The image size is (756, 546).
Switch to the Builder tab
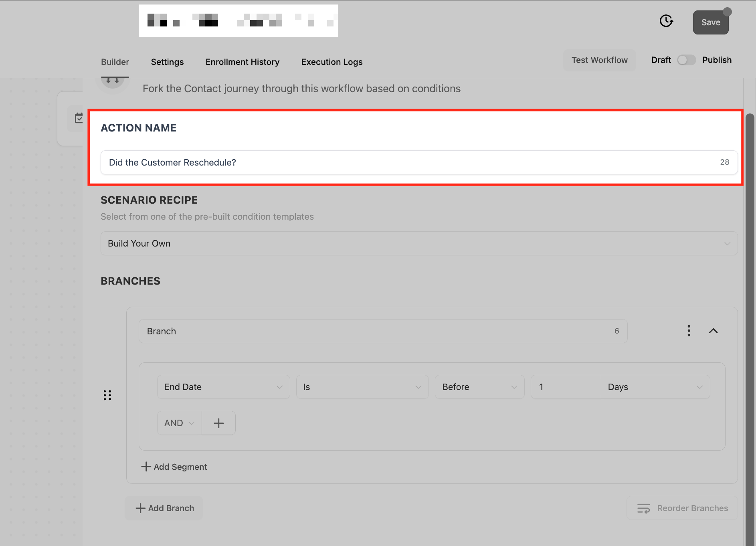tap(115, 62)
